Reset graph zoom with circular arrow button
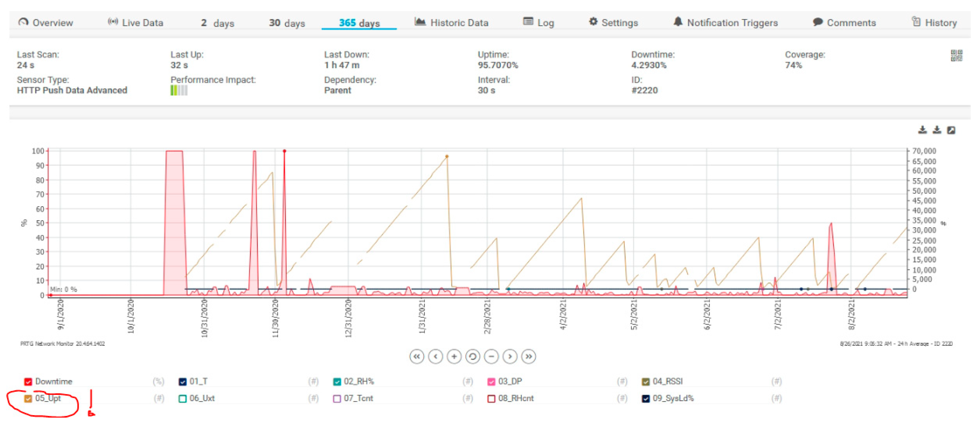 coord(473,357)
